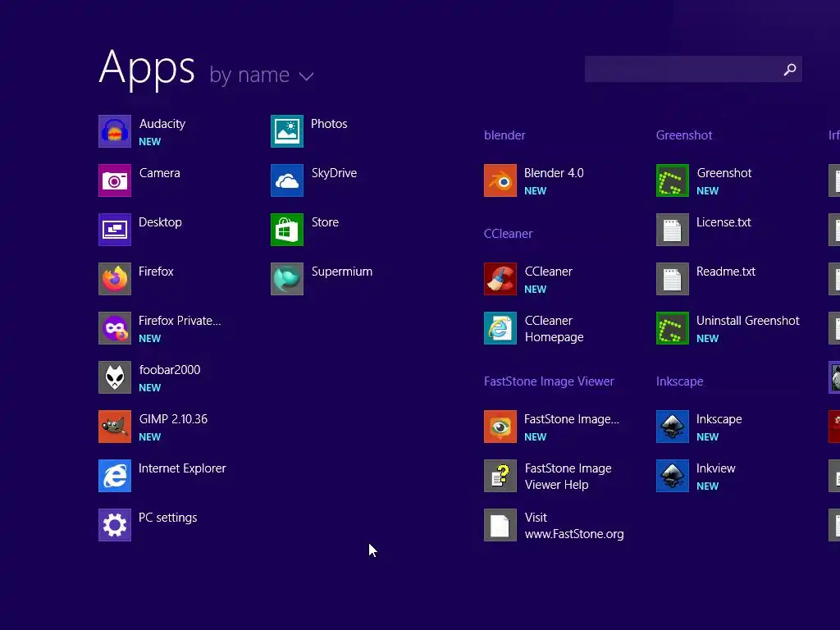The image size is (840, 630).
Task: Click the 'foobar2000' label text
Action: click(x=170, y=370)
